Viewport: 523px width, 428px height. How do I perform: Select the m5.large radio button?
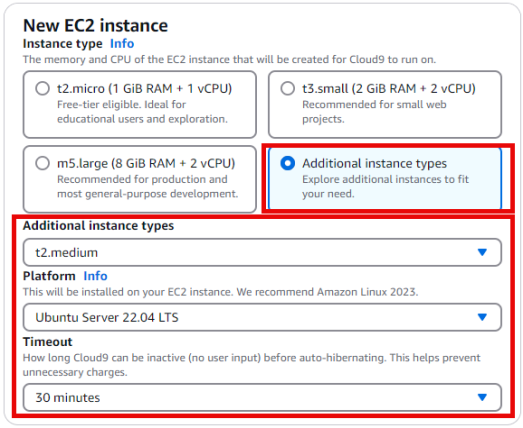pos(42,163)
